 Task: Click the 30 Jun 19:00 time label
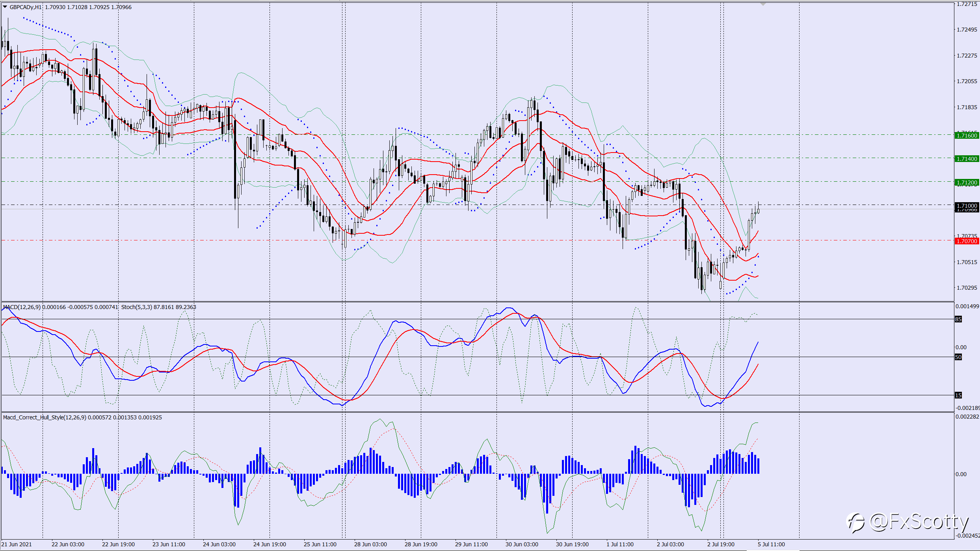[572, 544]
